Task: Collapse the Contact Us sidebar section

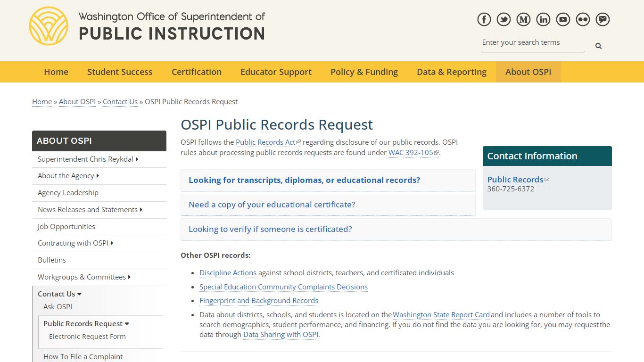Action: click(x=60, y=294)
